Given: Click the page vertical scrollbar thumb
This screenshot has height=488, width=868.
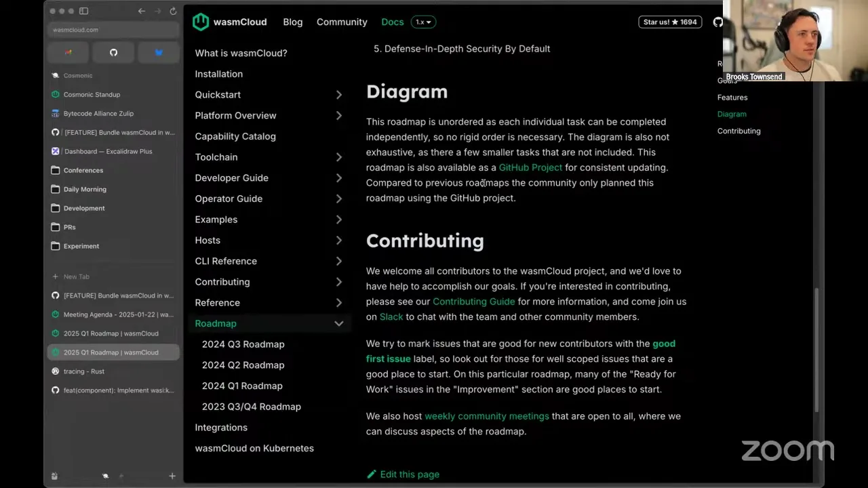Looking at the screenshot, I should pos(816,350).
